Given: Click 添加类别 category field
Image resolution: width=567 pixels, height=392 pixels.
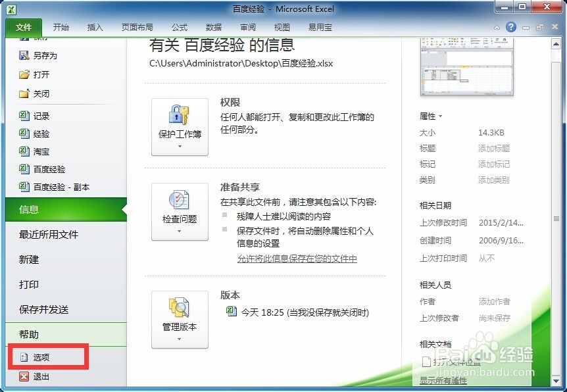Looking at the screenshot, I should (494, 180).
